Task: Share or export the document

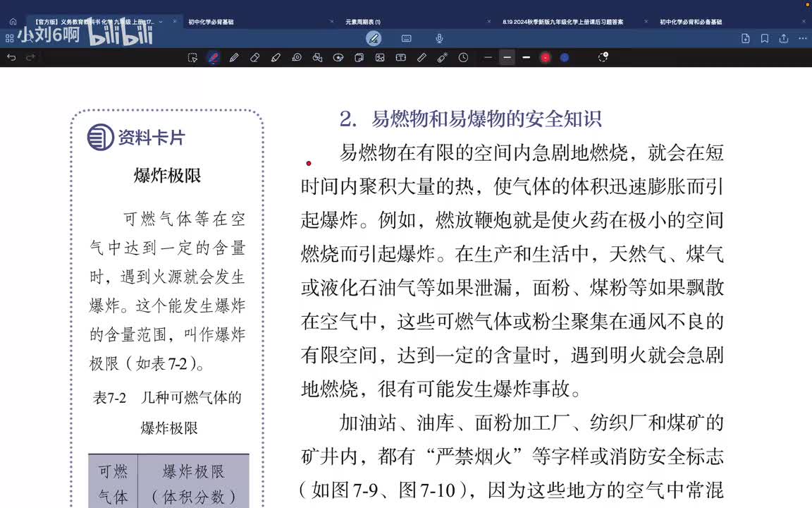Action: [x=784, y=38]
